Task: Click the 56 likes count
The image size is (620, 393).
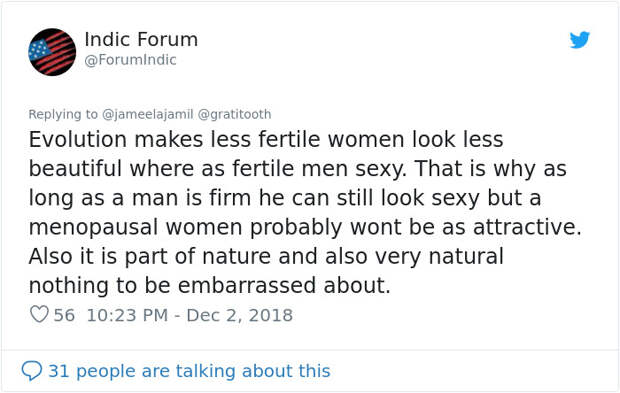Action: (64, 315)
